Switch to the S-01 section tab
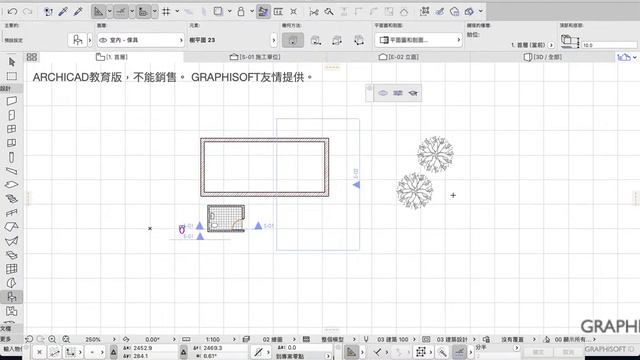This screenshot has height=360, width=640. pyautogui.click(x=255, y=57)
